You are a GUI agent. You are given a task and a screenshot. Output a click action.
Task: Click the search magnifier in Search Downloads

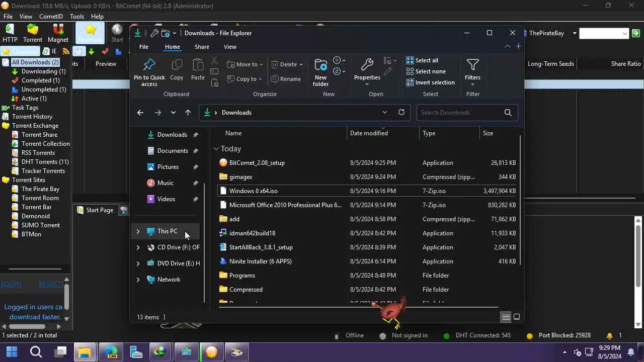point(508,113)
